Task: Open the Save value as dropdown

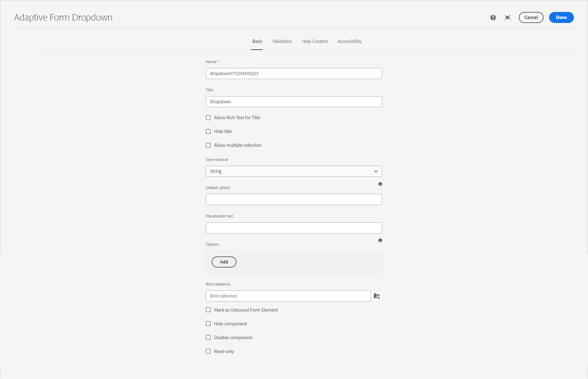Action: click(x=294, y=171)
